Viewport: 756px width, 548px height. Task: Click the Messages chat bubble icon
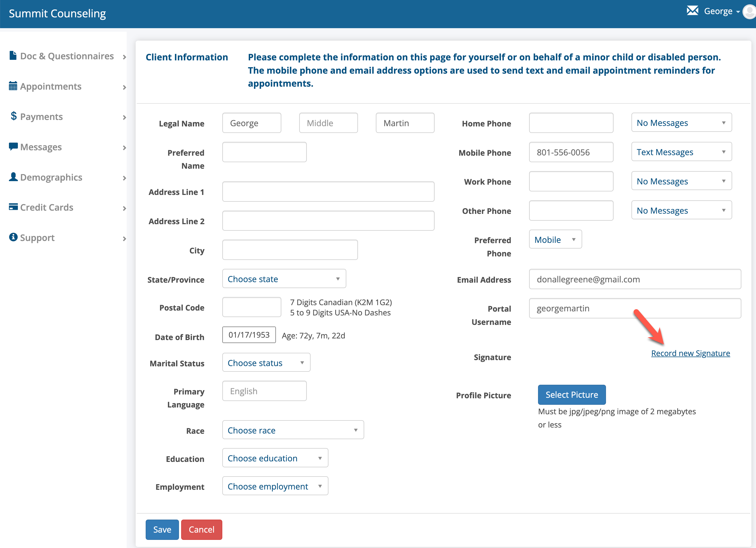tap(13, 146)
